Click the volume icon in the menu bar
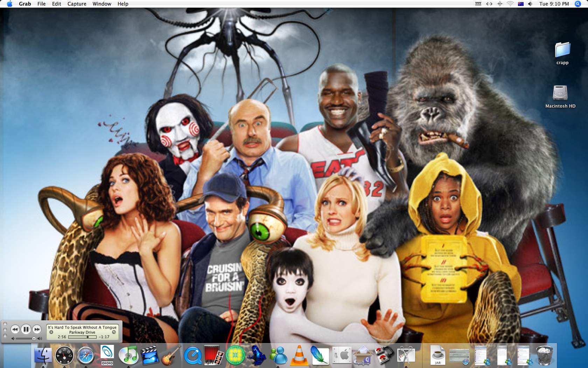Screen dimensions: 588x368 tap(530, 4)
